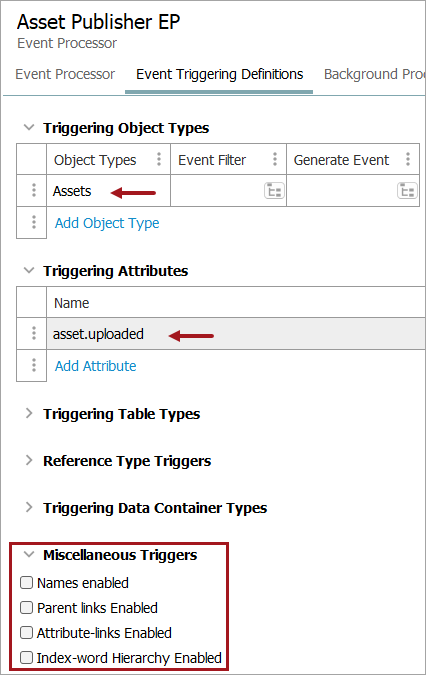Click the Add Object Type link
Image resolution: width=426 pixels, height=675 pixels.
point(107,223)
